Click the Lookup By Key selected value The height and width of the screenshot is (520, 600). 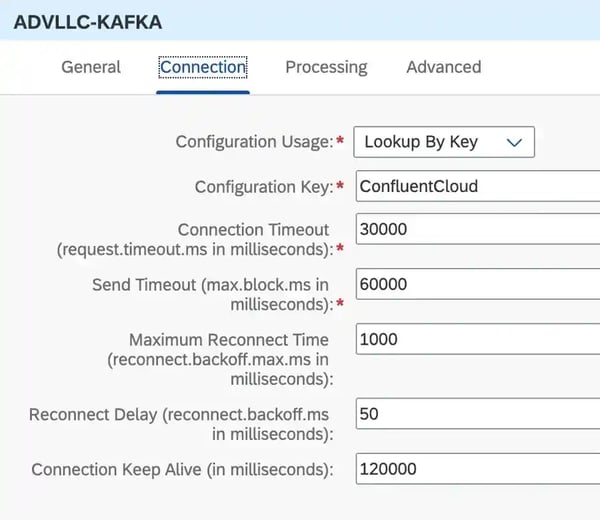tap(421, 142)
